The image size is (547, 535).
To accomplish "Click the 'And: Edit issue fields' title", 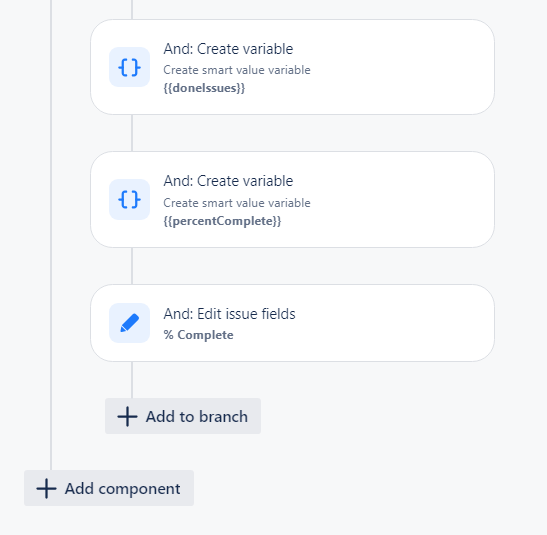I will [229, 314].
